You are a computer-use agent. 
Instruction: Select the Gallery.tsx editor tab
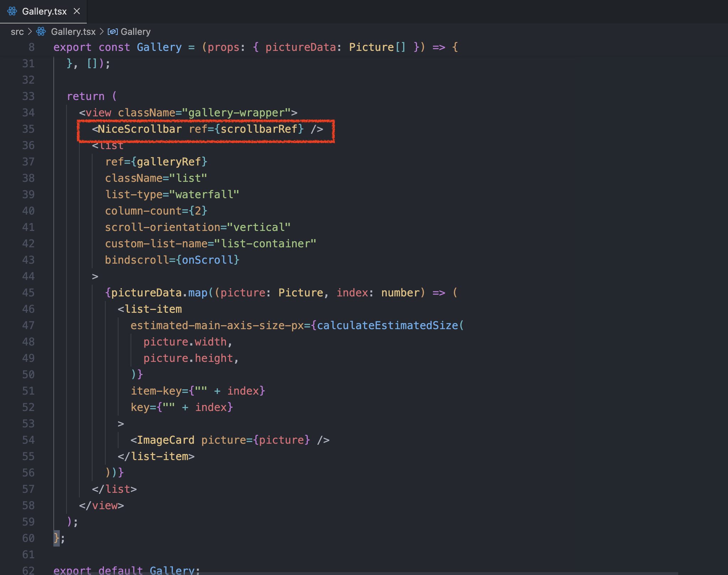43,11
